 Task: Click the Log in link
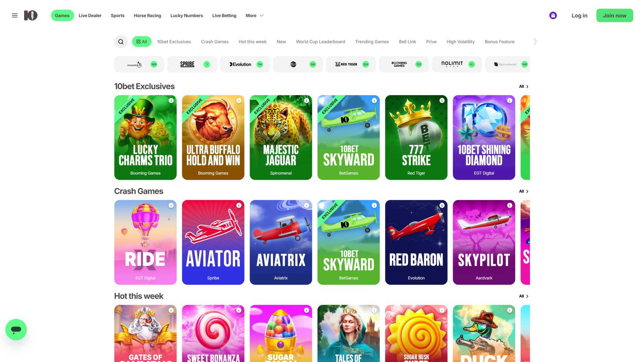[x=579, y=15]
